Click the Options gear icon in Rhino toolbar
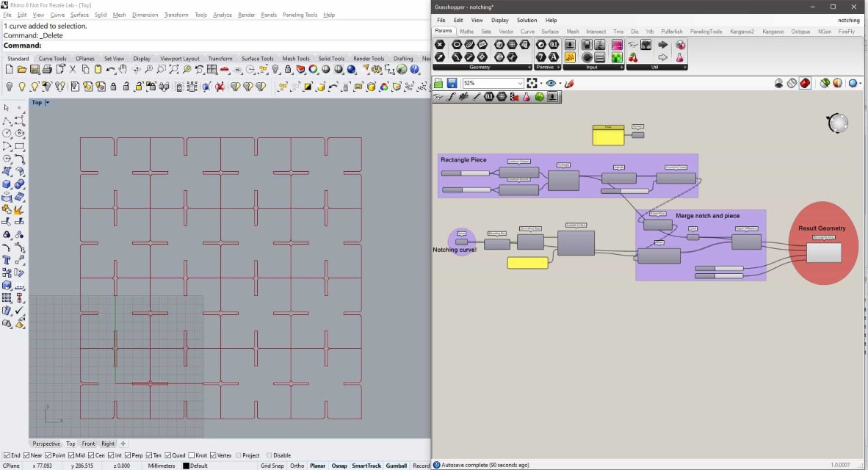868x470 pixels. [x=377, y=69]
